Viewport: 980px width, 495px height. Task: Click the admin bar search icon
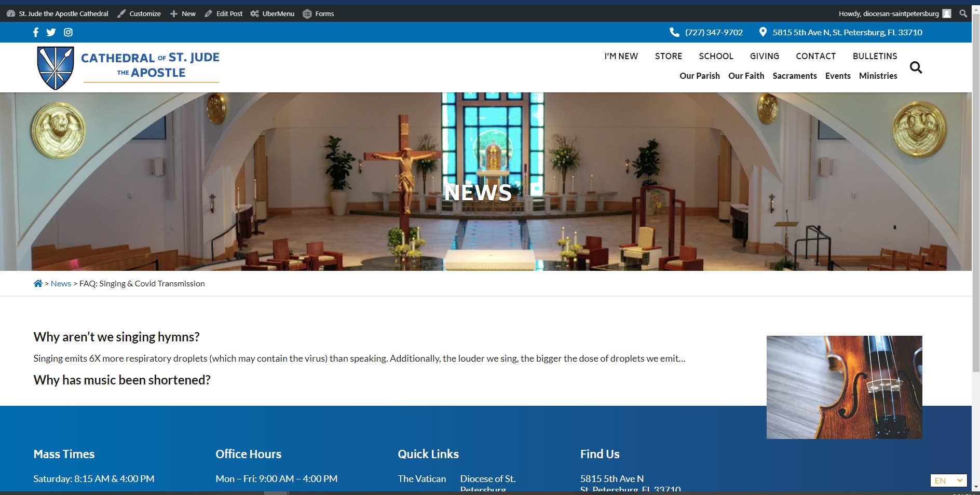click(963, 13)
